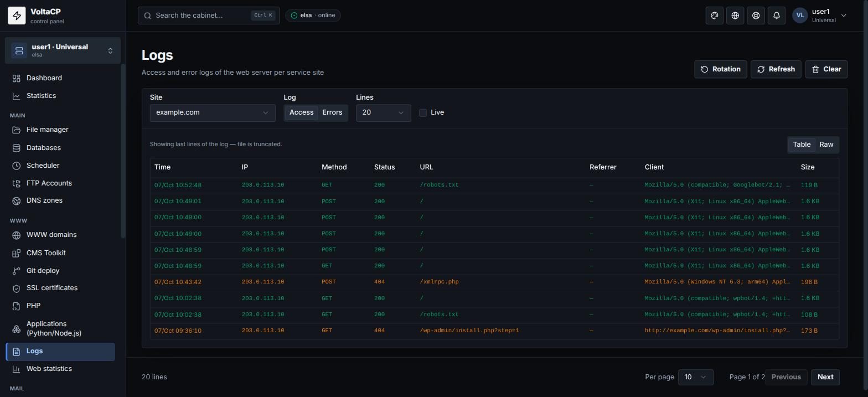Select Logs in the sidebar
The height and width of the screenshot is (397, 868).
tap(60, 351)
